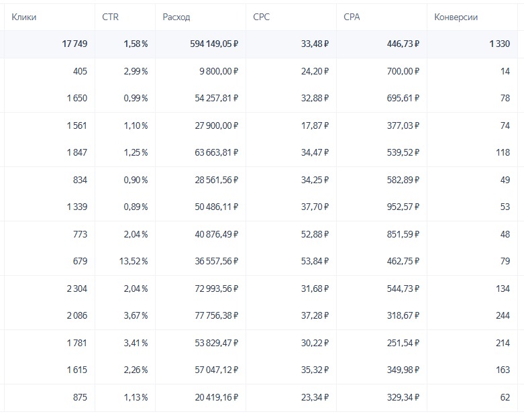Sort the table by Расход column
This screenshot has height=420, width=524.
click(x=176, y=17)
